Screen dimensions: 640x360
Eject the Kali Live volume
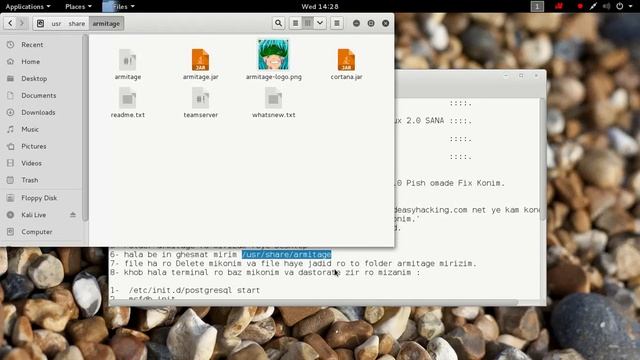73,215
